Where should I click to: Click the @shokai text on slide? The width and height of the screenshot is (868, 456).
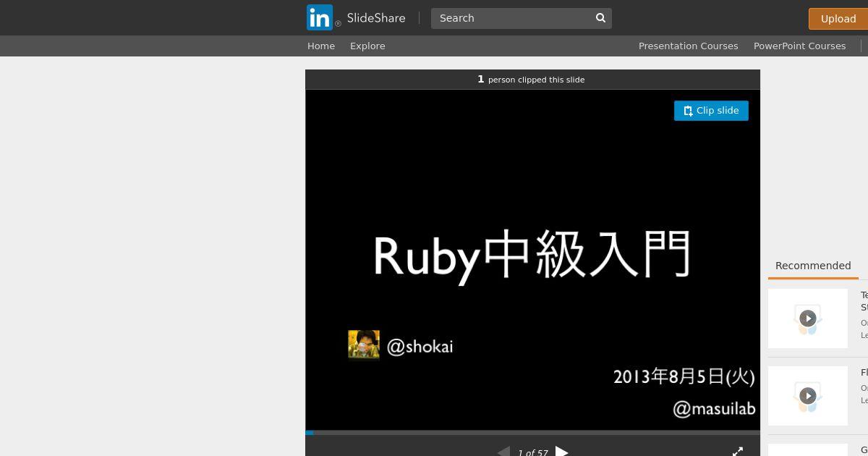[420, 347]
